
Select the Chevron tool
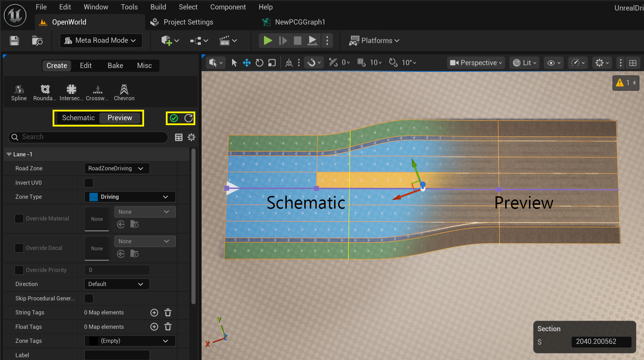pos(124,93)
